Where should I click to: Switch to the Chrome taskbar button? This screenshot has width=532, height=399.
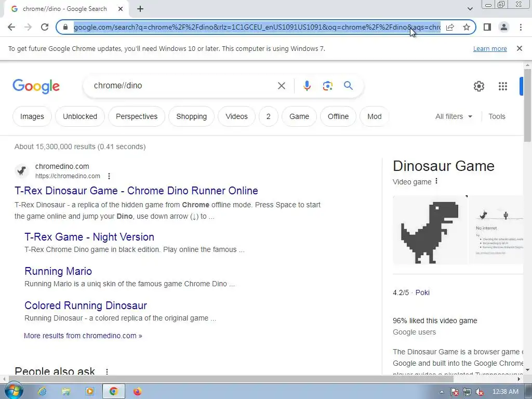pyautogui.click(x=113, y=392)
